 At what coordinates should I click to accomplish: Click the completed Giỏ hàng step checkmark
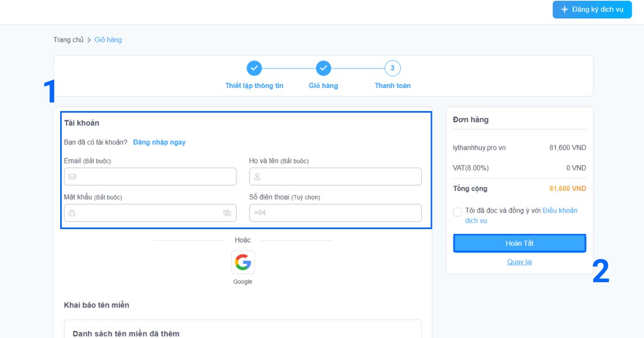point(323,68)
